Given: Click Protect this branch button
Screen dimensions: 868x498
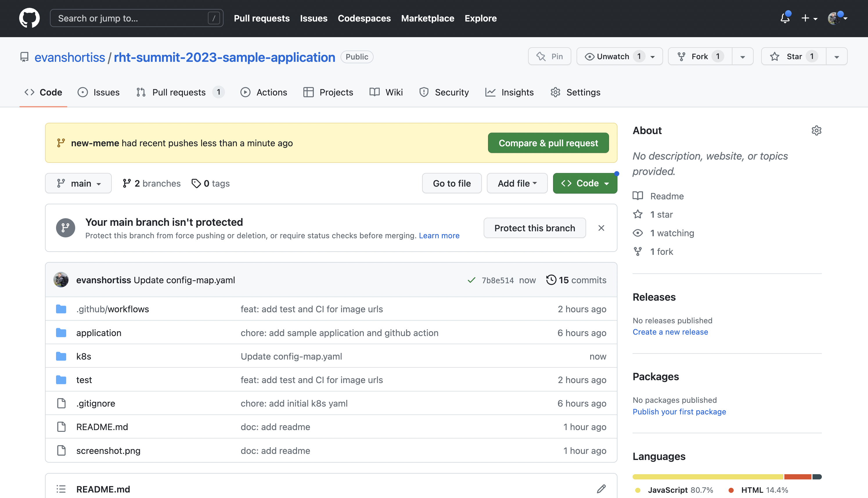Looking at the screenshot, I should tap(535, 228).
